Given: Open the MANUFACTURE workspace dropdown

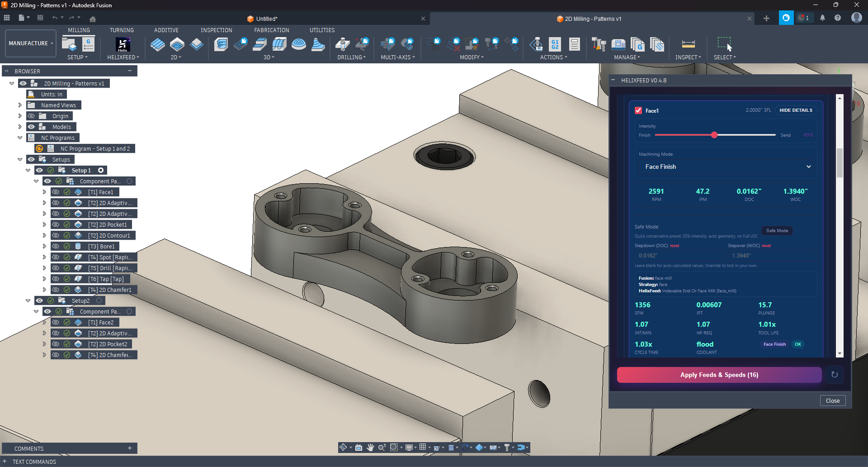Looking at the screenshot, I should [x=31, y=43].
